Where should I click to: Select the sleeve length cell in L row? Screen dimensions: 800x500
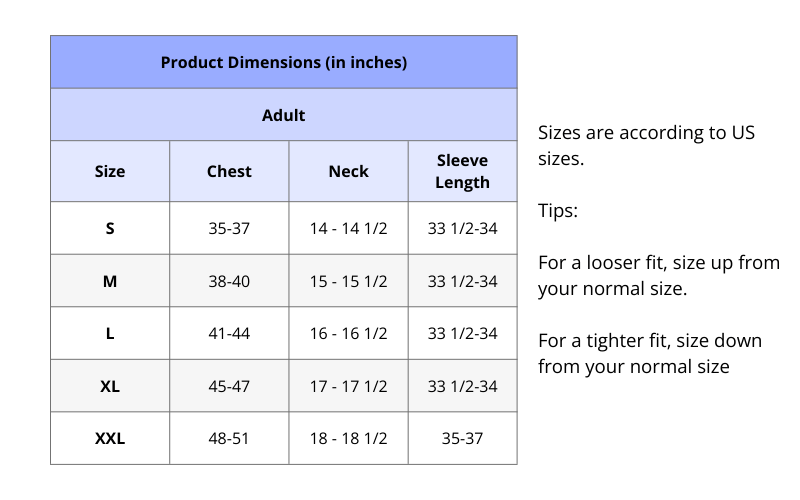[462, 333]
